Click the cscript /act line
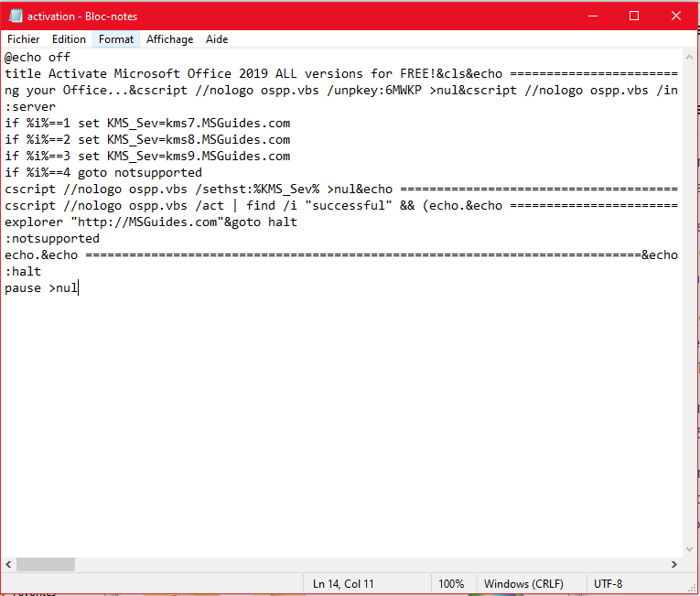Screen dimensions: 700x596 point(341,206)
